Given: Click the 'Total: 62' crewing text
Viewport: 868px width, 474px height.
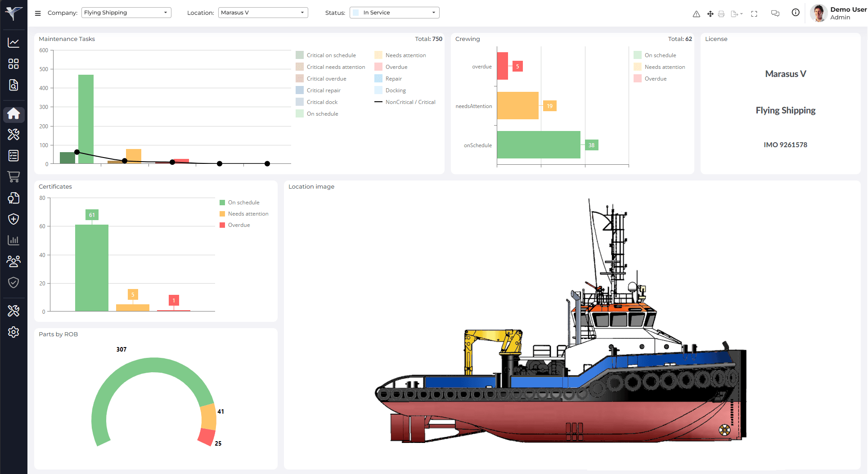Looking at the screenshot, I should pos(680,39).
